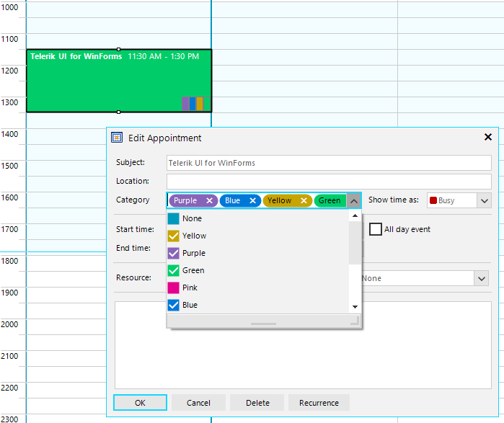The height and width of the screenshot is (423, 504).
Task: Click the Busy status red swatch
Action: [433, 200]
